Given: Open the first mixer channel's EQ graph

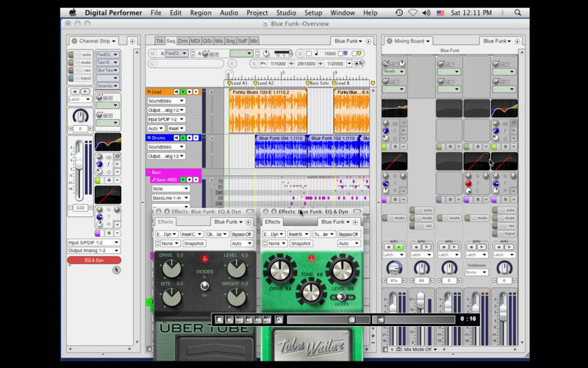Looking at the screenshot, I should click(395, 108).
